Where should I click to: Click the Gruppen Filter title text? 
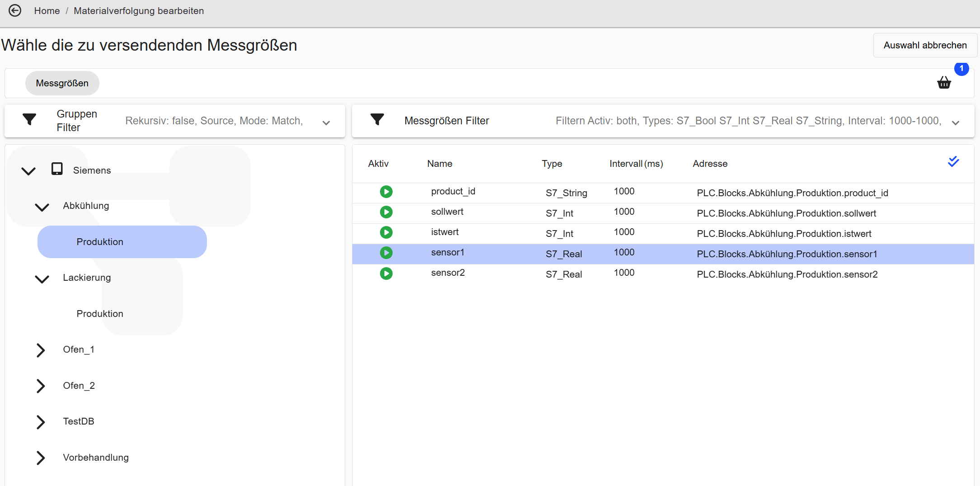click(x=77, y=121)
